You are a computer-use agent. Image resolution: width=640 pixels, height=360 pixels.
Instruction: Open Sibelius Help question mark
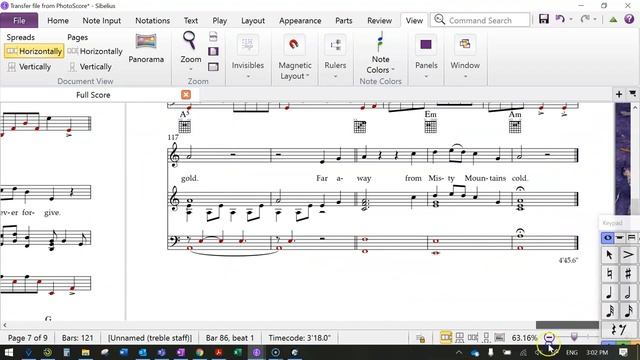tap(629, 19)
